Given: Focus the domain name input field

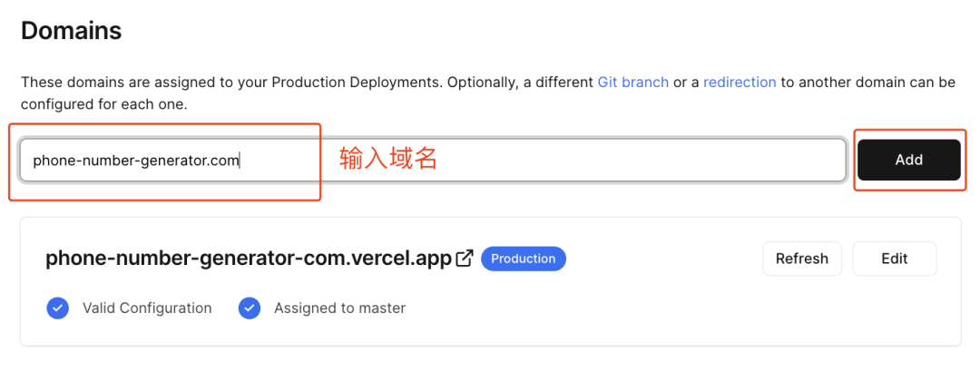Looking at the screenshot, I should coord(544,161).
